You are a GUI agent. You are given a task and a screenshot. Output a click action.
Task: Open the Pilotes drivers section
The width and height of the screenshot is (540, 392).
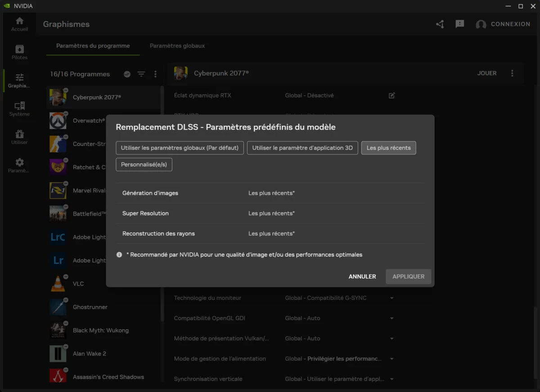click(19, 52)
